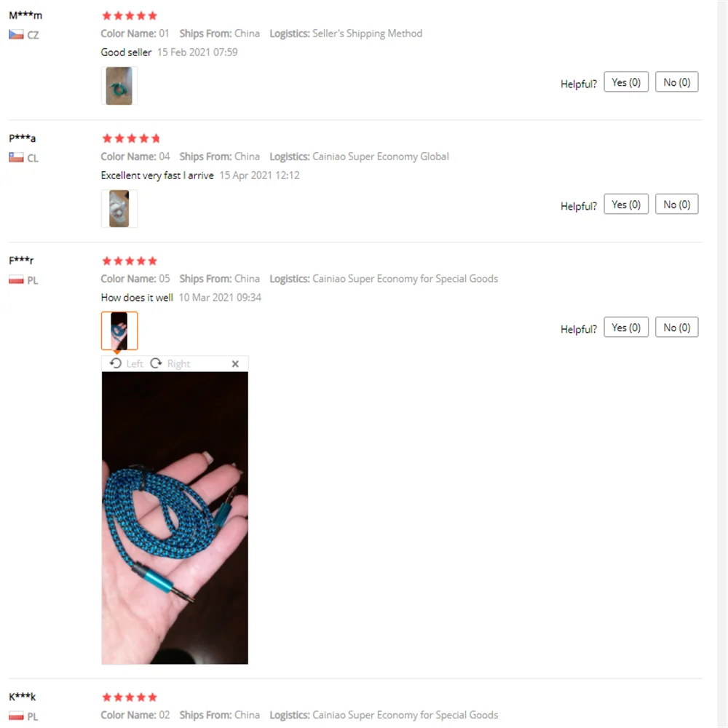728x728 pixels.
Task: Vote No on P***a's review
Action: click(x=676, y=205)
